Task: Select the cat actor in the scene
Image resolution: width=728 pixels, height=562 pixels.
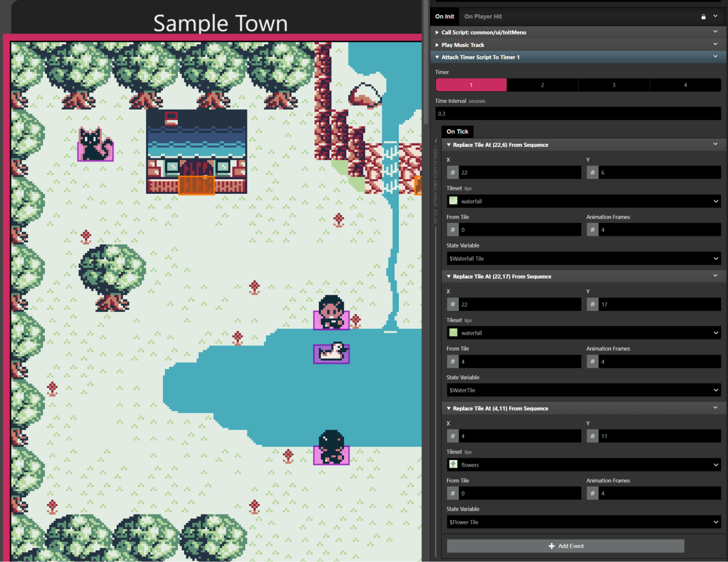Action: coord(95,144)
